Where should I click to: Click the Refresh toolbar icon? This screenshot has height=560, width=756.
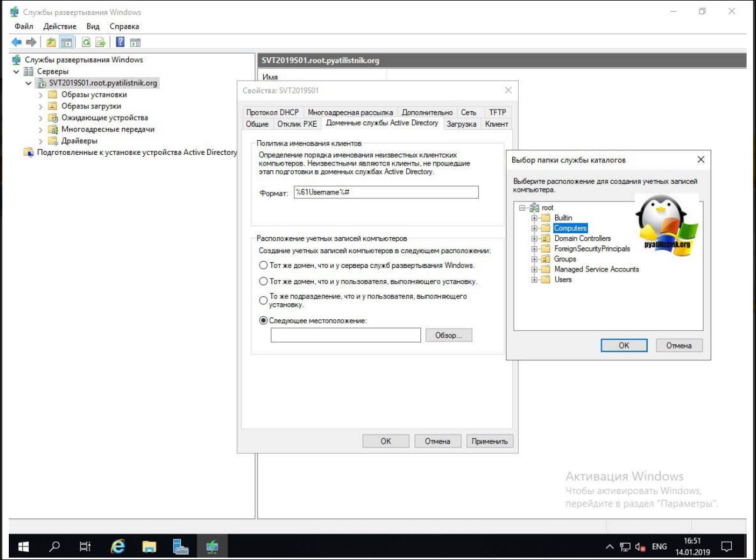(87, 42)
